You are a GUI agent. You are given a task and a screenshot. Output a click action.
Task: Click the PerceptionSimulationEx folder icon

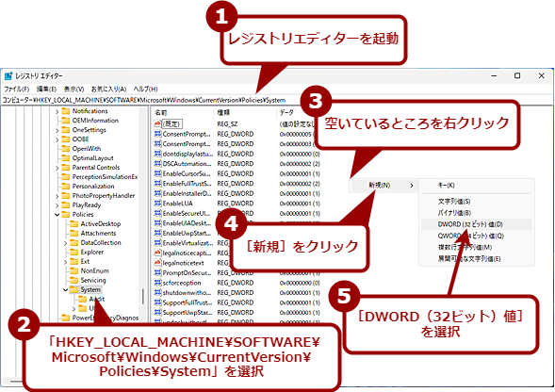pyautogui.click(x=65, y=177)
